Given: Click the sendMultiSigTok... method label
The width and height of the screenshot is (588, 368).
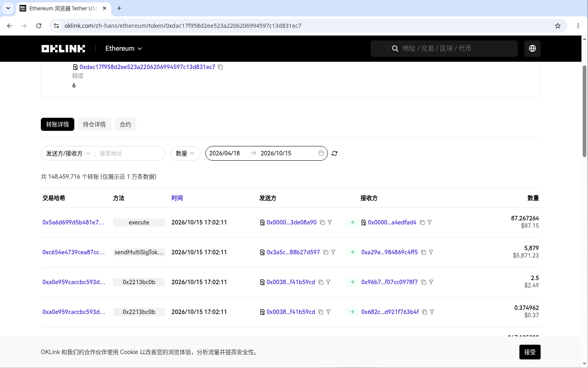Looking at the screenshot, I should click(139, 252).
